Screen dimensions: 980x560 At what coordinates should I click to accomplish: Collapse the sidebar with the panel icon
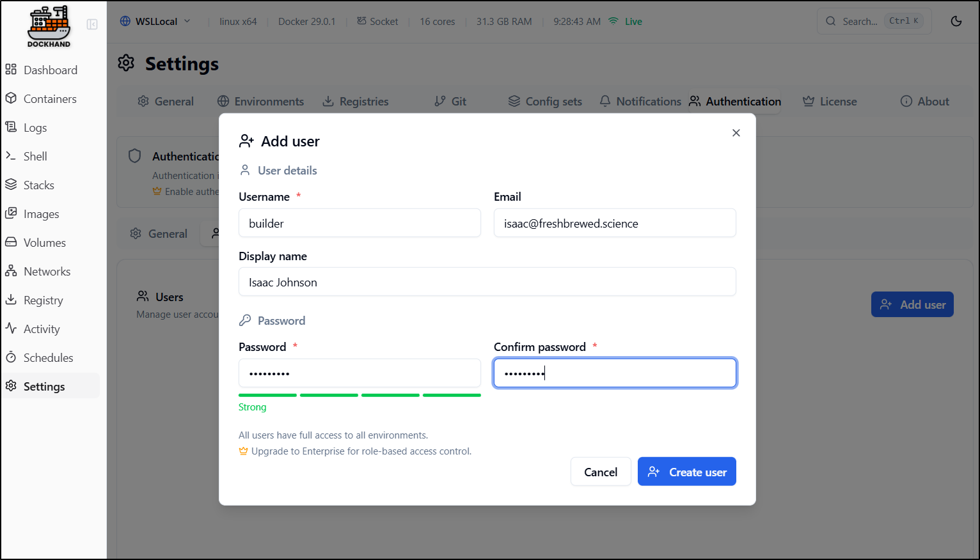pos(92,24)
